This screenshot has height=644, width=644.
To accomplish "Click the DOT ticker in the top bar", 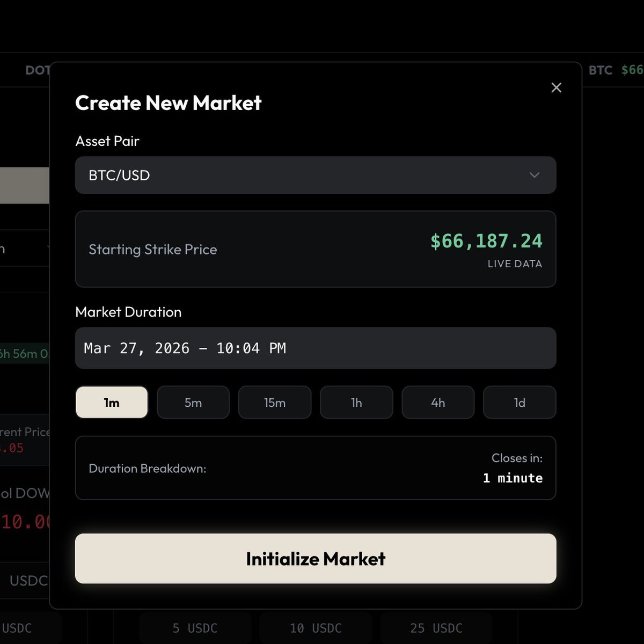I will pos(38,70).
